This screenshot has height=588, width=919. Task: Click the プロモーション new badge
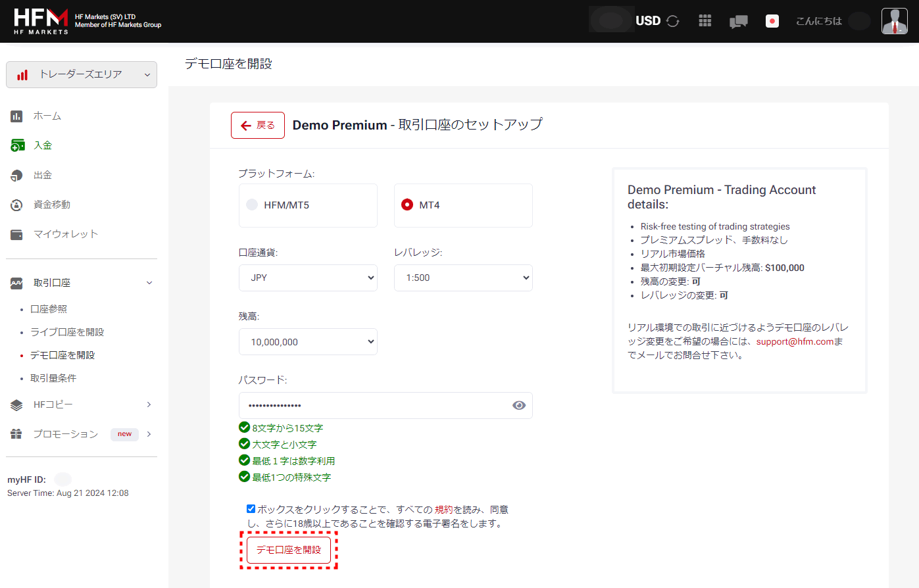pyautogui.click(x=124, y=434)
